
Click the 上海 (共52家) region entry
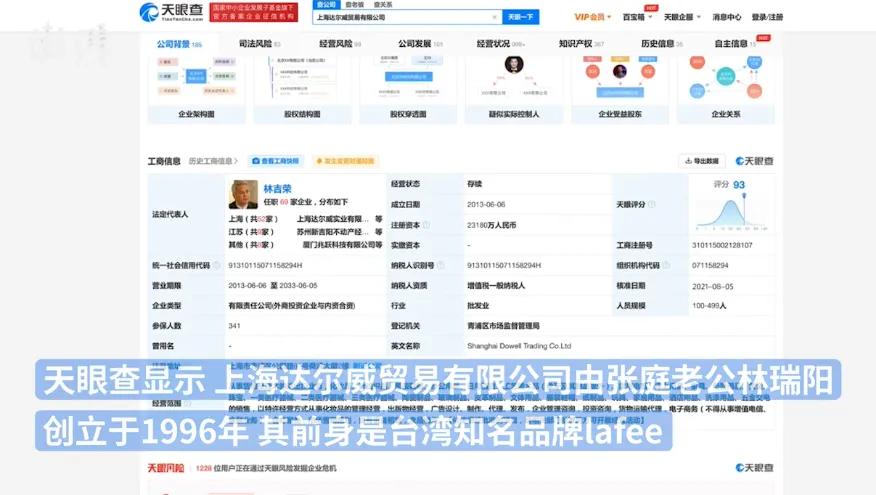253,219
